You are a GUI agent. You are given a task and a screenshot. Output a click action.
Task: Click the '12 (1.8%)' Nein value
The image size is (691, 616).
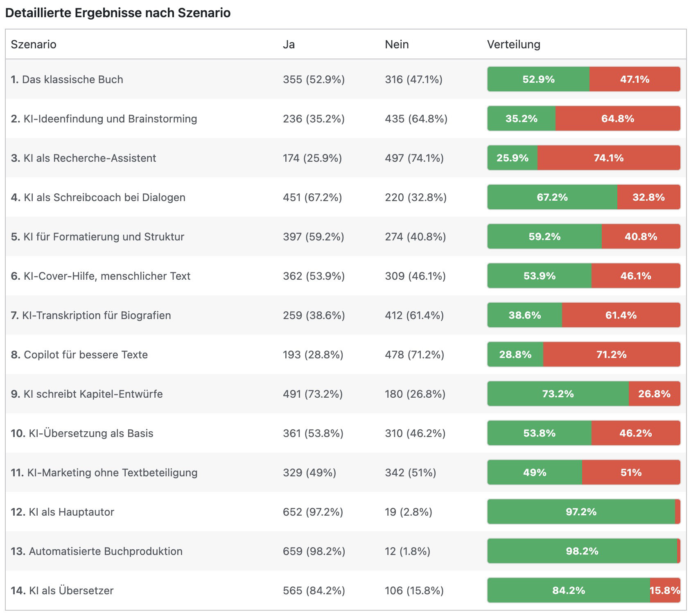(x=407, y=551)
